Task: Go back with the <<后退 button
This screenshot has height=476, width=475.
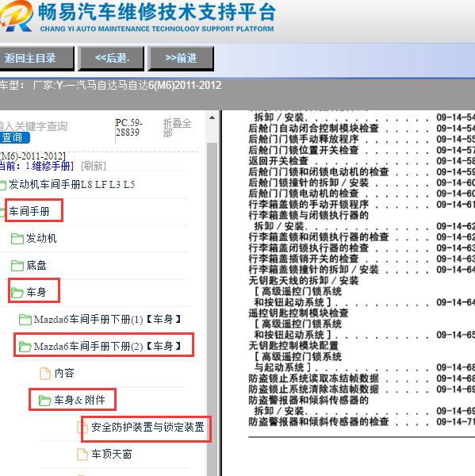Action: (x=111, y=58)
